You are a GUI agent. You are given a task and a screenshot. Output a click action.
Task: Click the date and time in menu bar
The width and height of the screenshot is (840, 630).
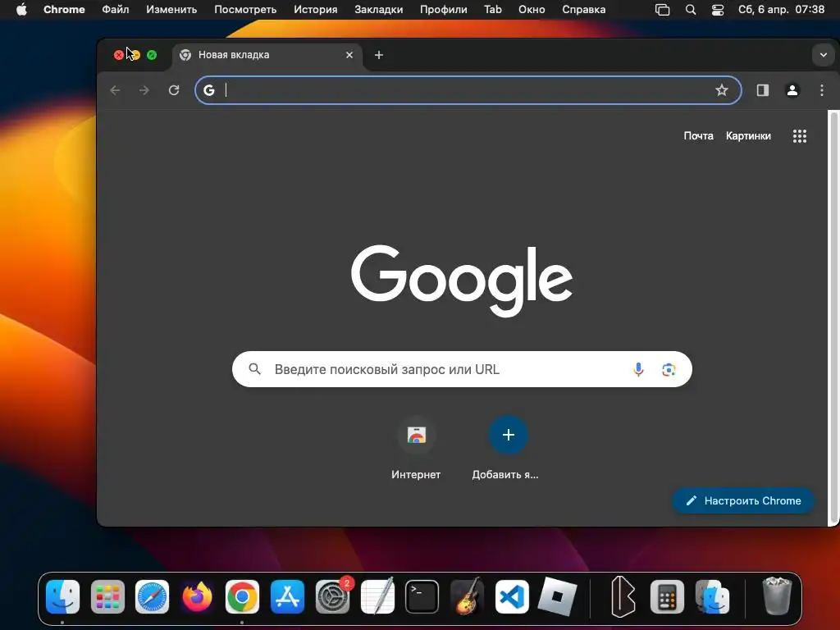(x=781, y=10)
